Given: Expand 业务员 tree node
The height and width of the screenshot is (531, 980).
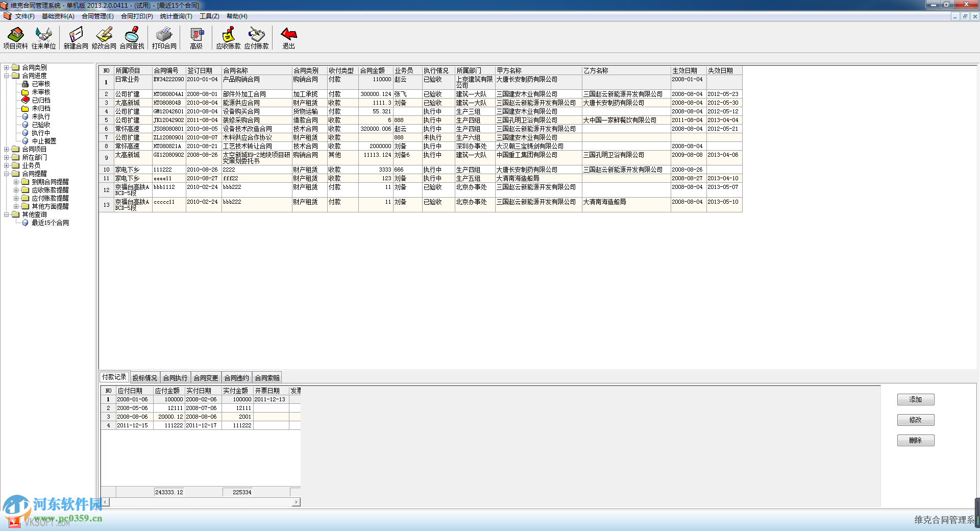Looking at the screenshot, I should (x=7, y=165).
